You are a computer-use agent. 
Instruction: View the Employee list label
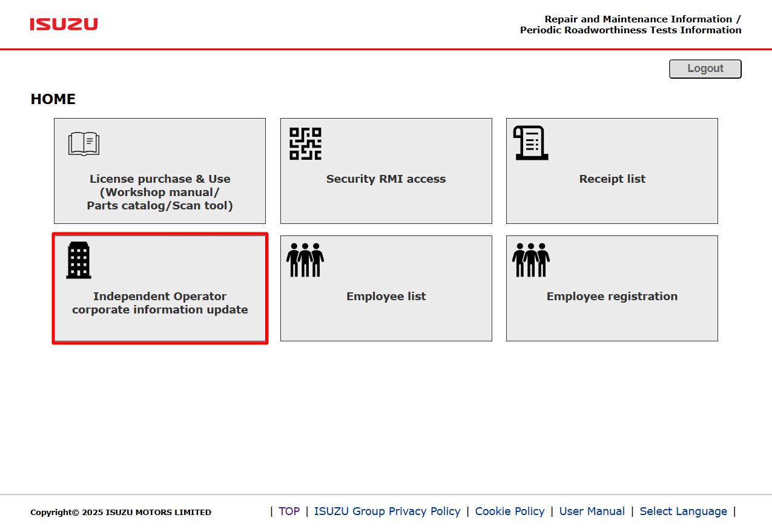point(386,297)
